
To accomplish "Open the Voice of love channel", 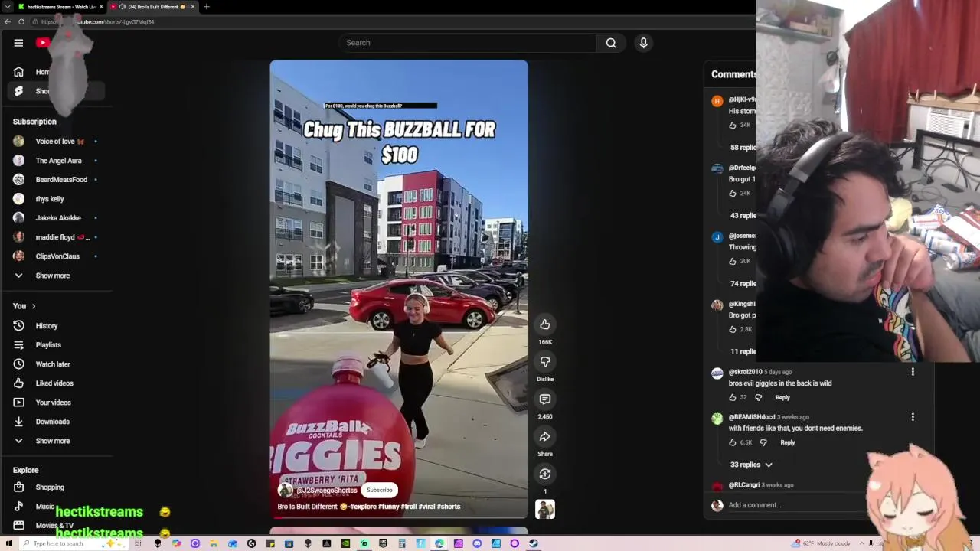I will [55, 142].
